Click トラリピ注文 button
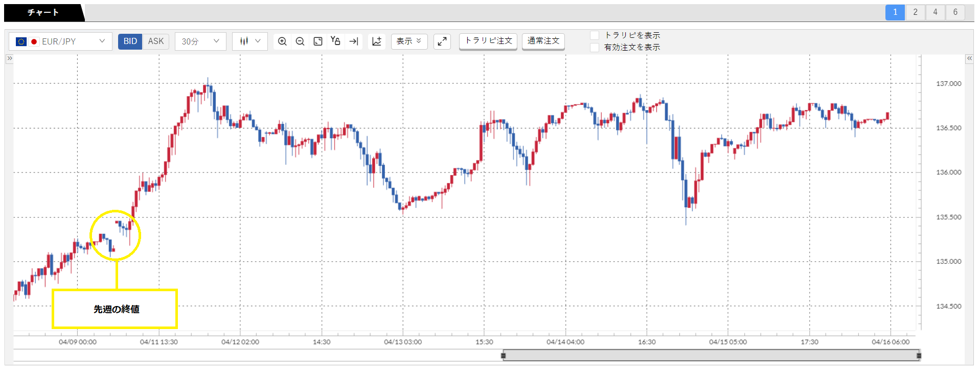This screenshot has width=980, height=370. point(488,41)
